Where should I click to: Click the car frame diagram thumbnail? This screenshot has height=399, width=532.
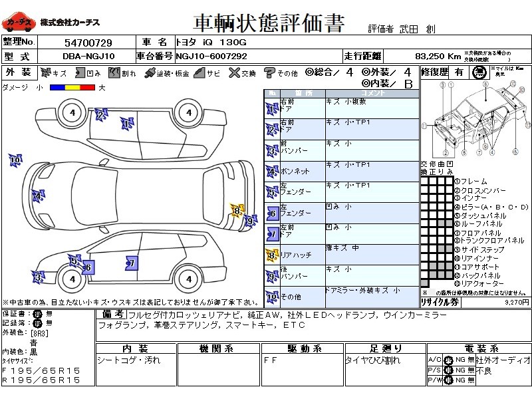coord(476,119)
